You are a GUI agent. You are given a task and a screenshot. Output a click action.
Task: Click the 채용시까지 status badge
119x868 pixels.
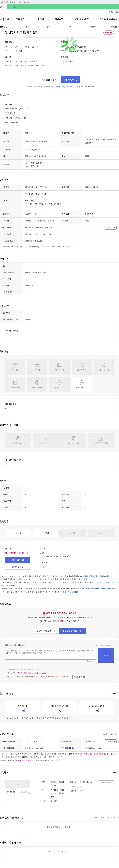(108, 33)
